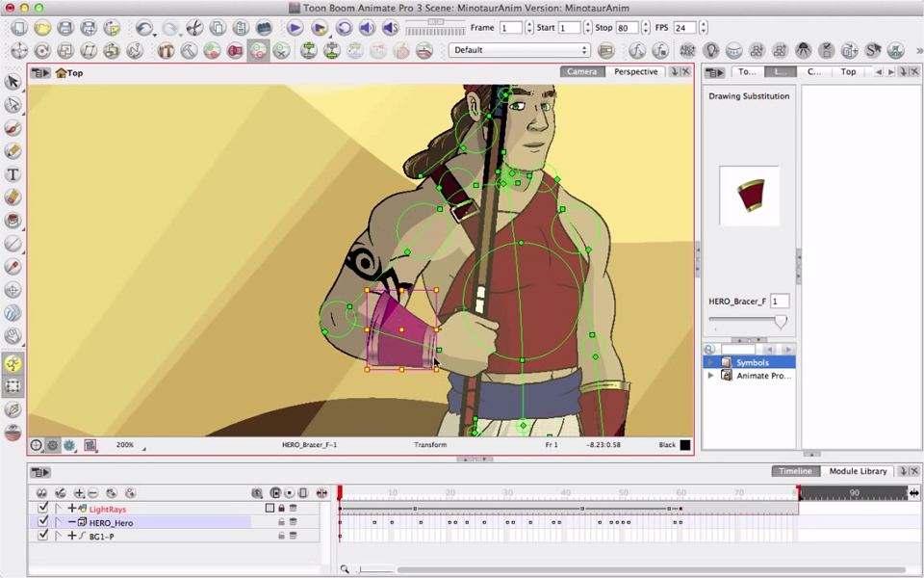Viewport: 924px width, 578px height.
Task: Expand the LightRays layer
Action: (72, 509)
